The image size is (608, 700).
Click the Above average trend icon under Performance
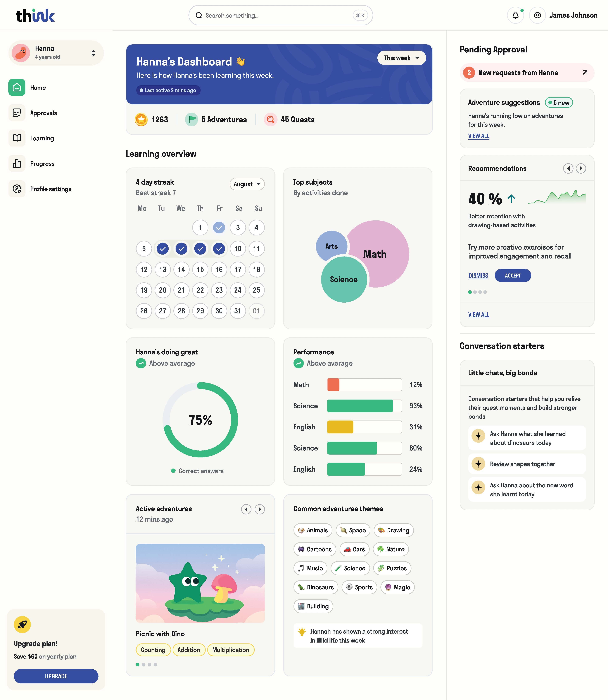tap(298, 363)
